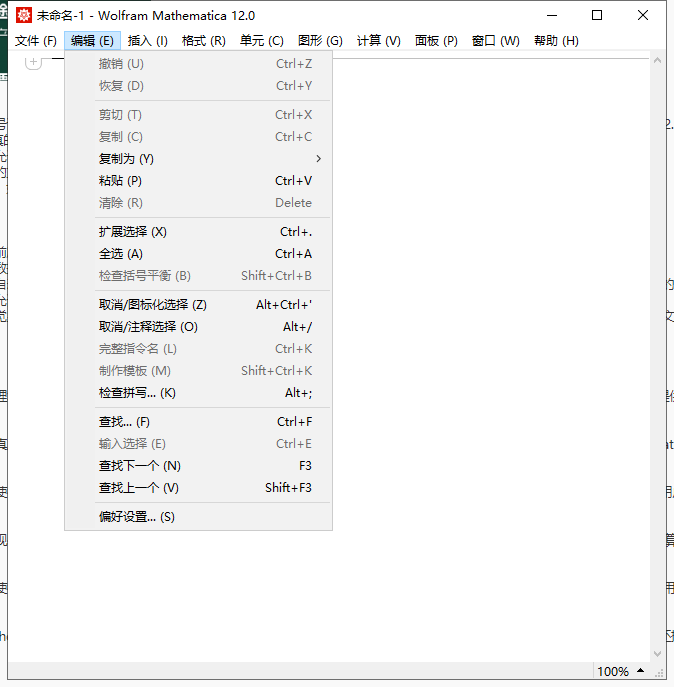The height and width of the screenshot is (687, 674).
Task: Close the 编辑 (E) menu
Action: pyautogui.click(x=92, y=41)
